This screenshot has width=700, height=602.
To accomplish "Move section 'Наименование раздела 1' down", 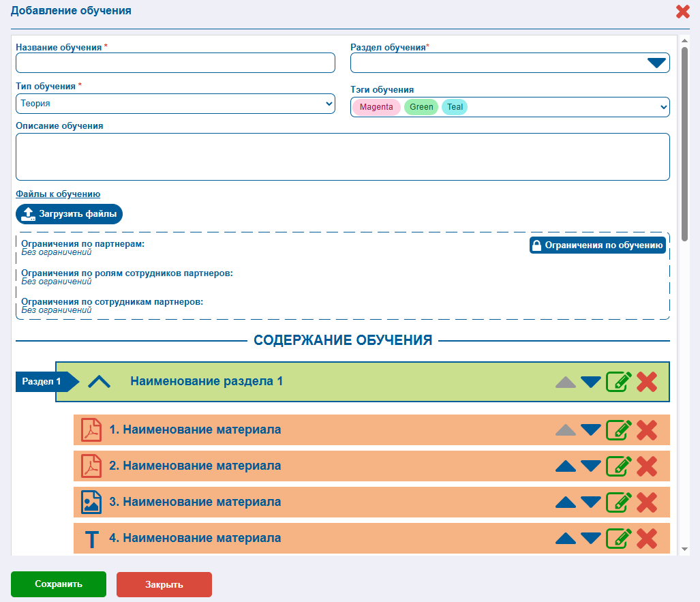I will (591, 382).
